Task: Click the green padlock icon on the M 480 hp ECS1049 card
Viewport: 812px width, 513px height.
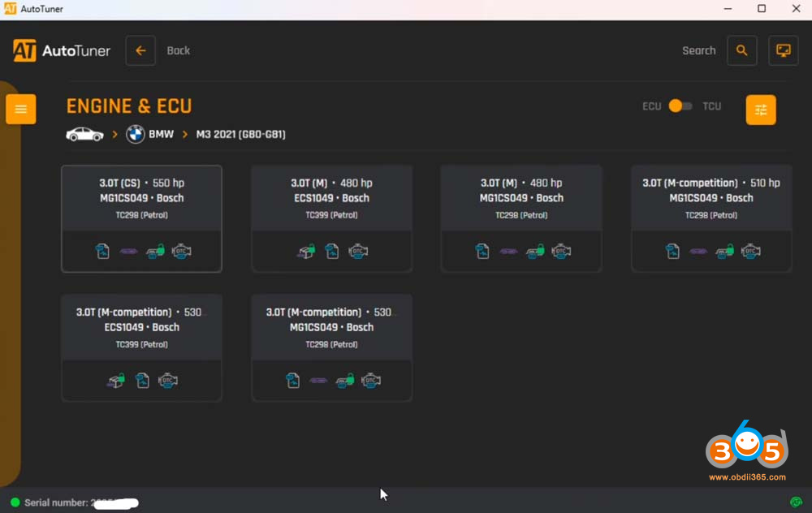Action: pyautogui.click(x=306, y=251)
